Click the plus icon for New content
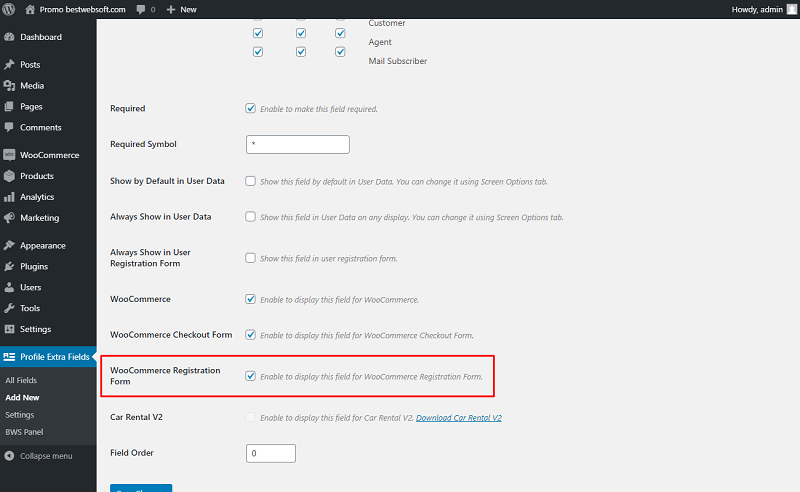Screen dimensions: 800x492 171,10
